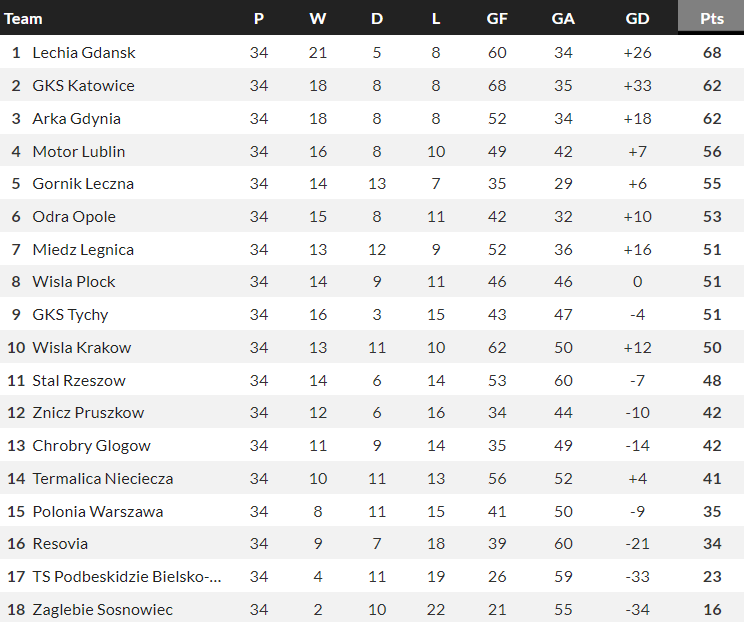Click Zaglebie Sosnowiec in last place
Image resolution: width=744 pixels, height=622 pixels.
coord(103,609)
